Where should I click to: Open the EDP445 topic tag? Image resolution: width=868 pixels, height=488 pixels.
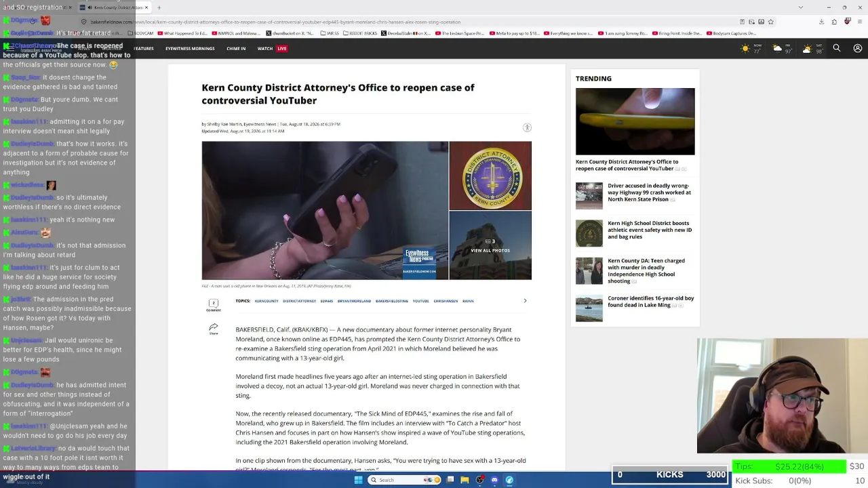327,301
